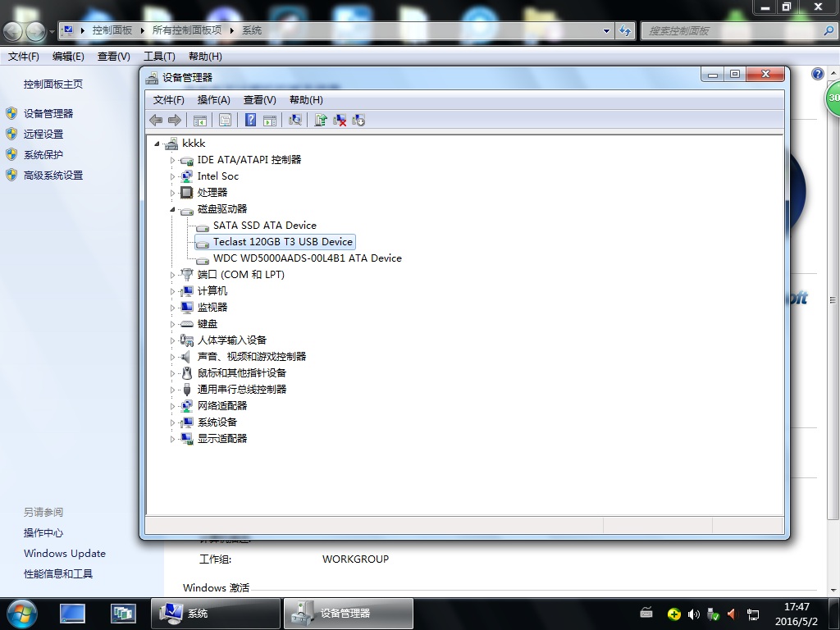
Task: Click the clock showing 17:47
Action: (x=797, y=607)
